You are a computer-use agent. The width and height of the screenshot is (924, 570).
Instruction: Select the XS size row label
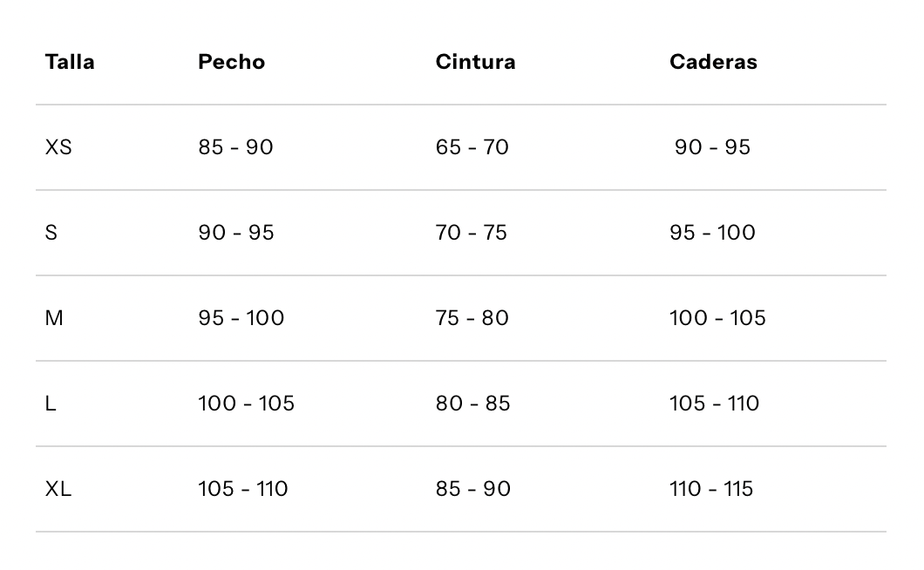click(x=58, y=147)
